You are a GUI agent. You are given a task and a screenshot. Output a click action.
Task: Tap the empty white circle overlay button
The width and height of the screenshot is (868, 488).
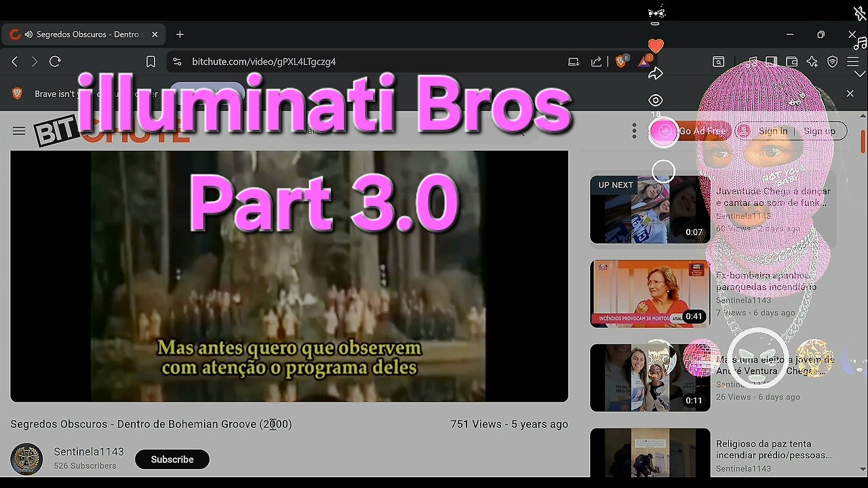(x=663, y=171)
